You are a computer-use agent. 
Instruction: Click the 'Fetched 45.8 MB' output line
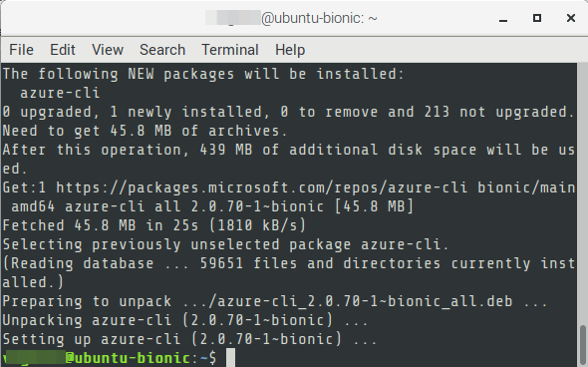[154, 225]
